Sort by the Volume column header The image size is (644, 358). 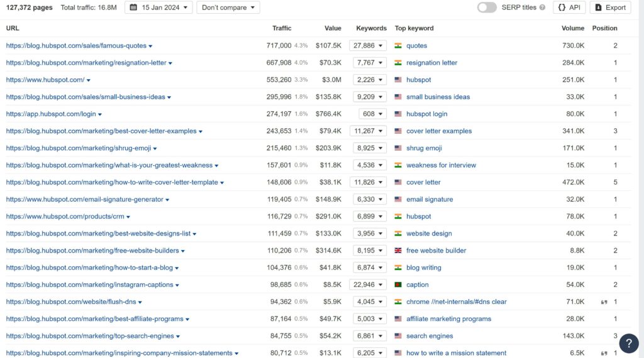click(573, 28)
